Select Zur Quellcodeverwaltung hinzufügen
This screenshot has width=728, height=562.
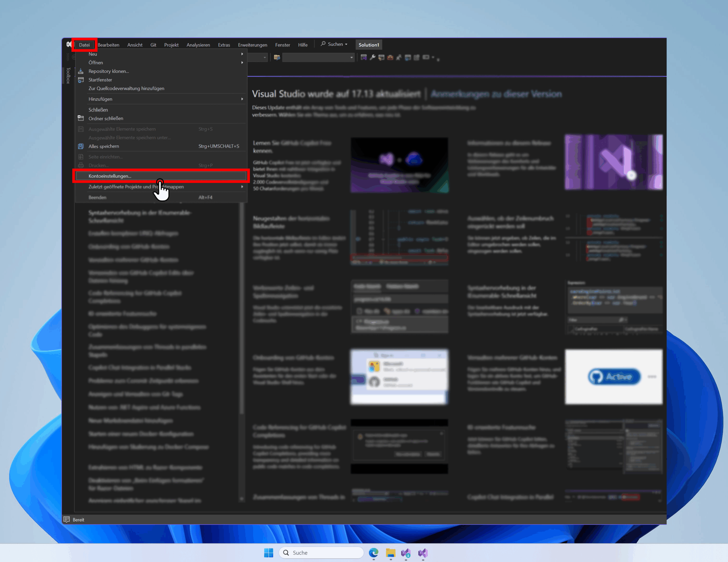coord(161,89)
